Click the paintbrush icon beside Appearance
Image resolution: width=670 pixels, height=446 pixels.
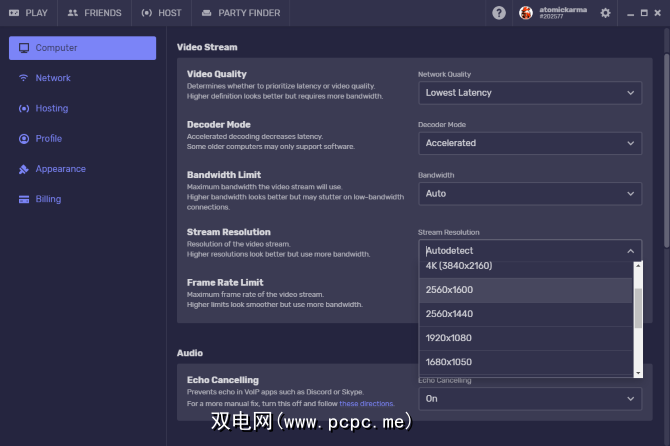(24, 169)
